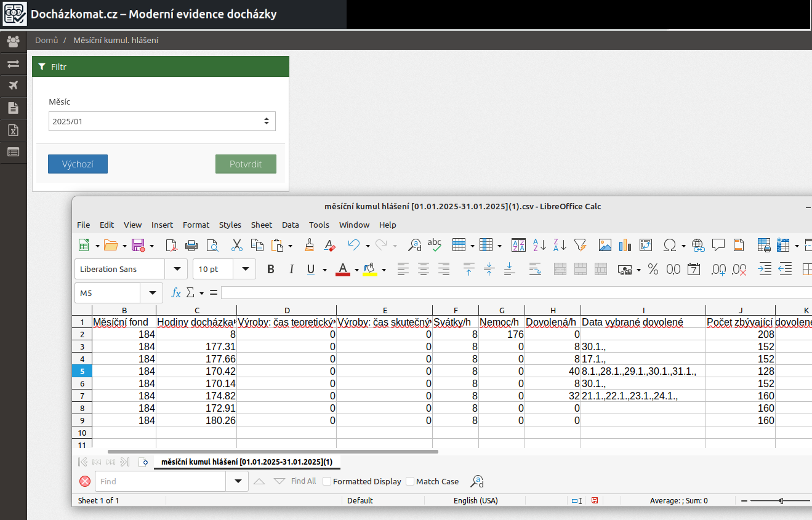
Task: Click the Format as Date calendar icon
Action: 694,269
